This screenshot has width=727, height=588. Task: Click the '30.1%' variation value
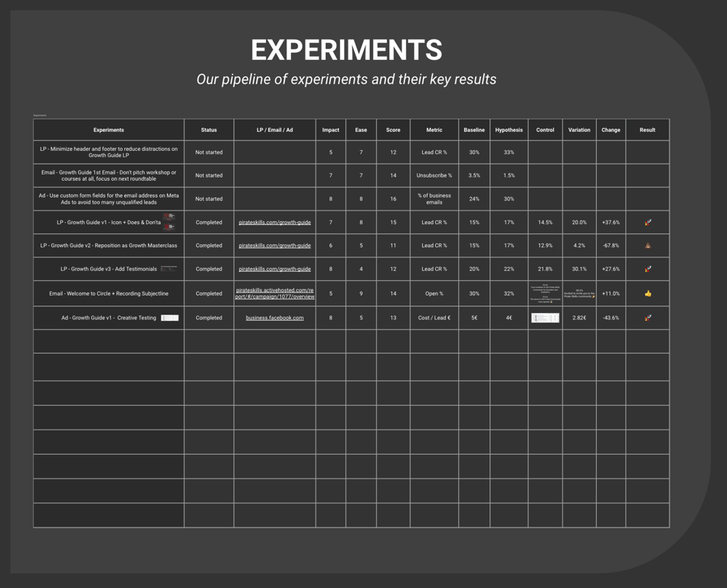pyautogui.click(x=579, y=269)
